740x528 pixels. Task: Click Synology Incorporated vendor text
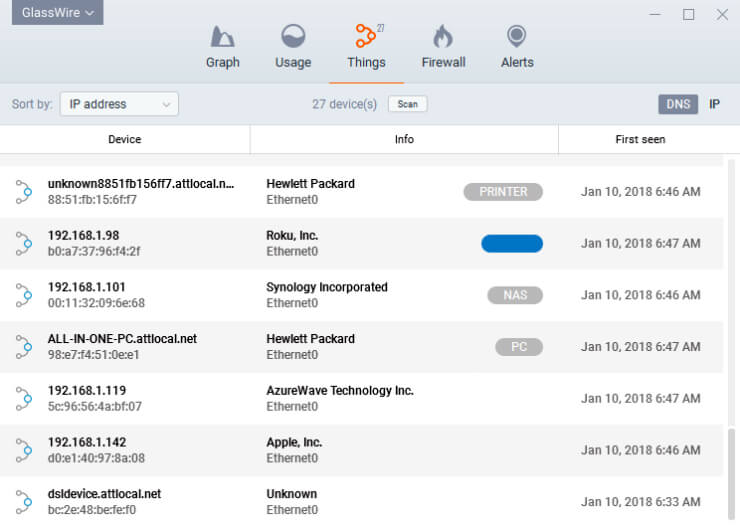327,287
